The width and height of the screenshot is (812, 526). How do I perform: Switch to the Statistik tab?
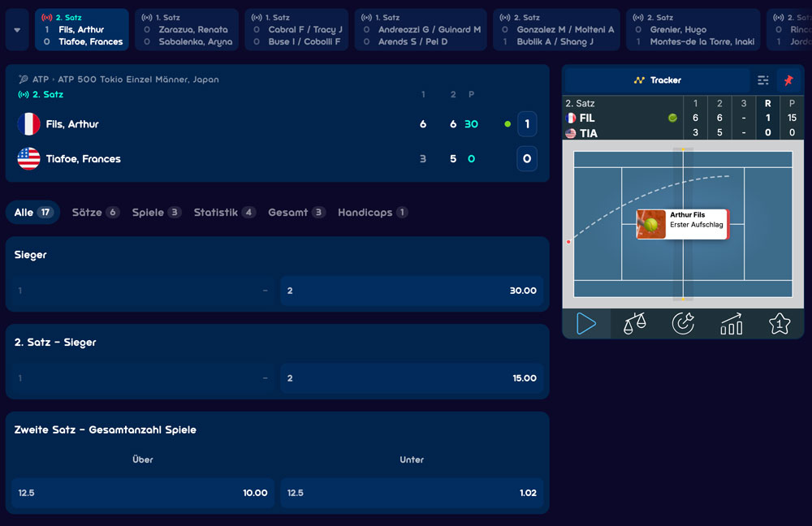[x=224, y=212]
